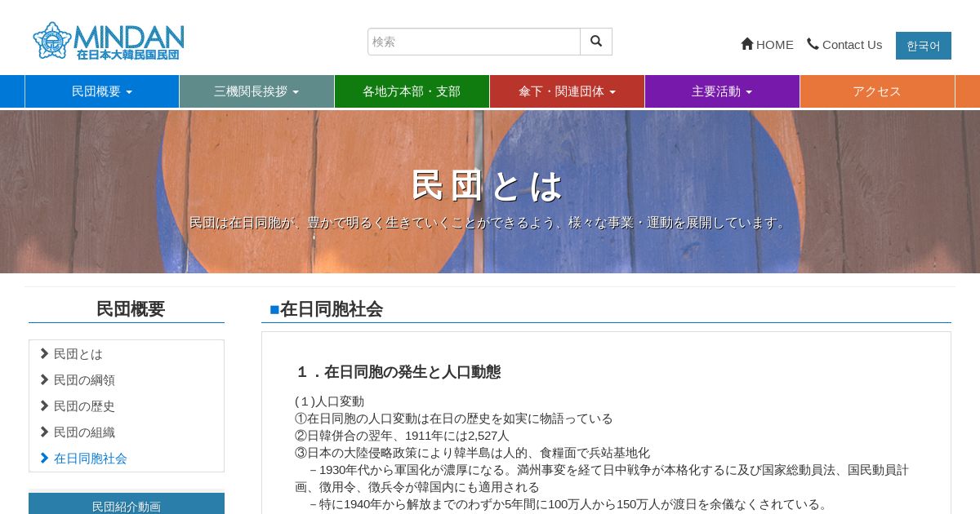The width and height of the screenshot is (980, 514).
Task: Expand the 三機関長挨拶 dropdown menu
Action: [256, 91]
